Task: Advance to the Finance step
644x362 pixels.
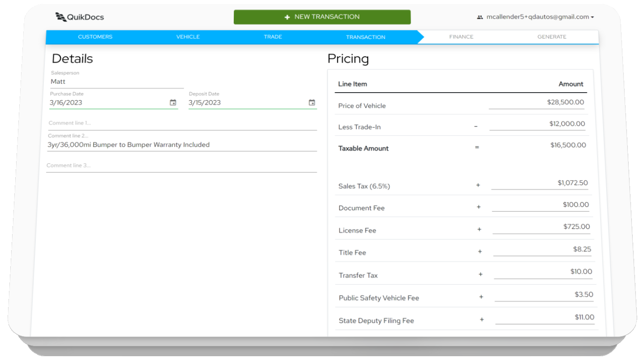Action: [x=461, y=37]
